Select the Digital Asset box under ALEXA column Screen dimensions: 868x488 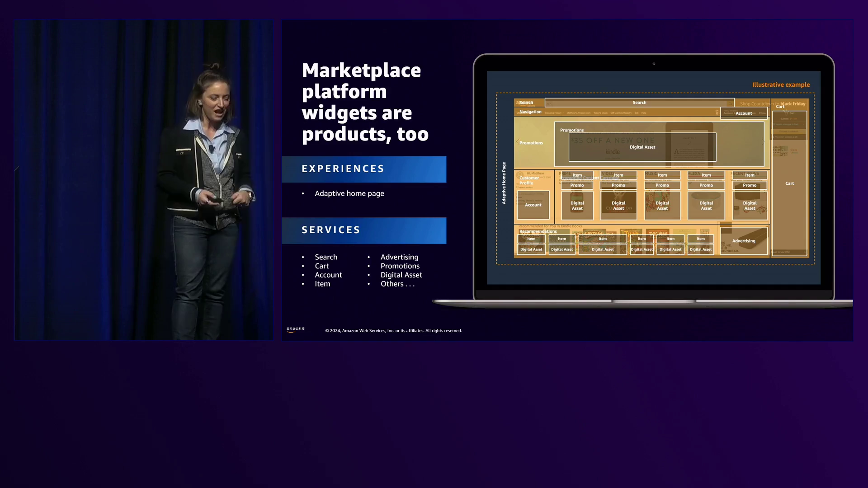706,206
